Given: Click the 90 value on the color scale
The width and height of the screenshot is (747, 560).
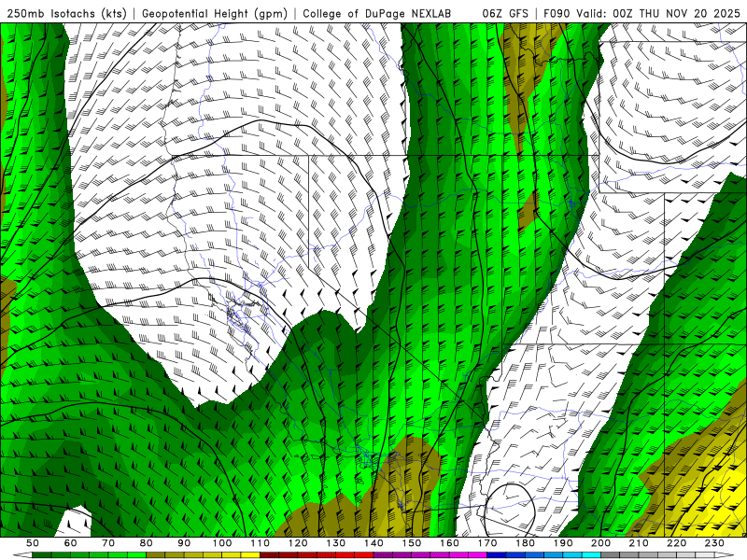Looking at the screenshot, I should (184, 543).
